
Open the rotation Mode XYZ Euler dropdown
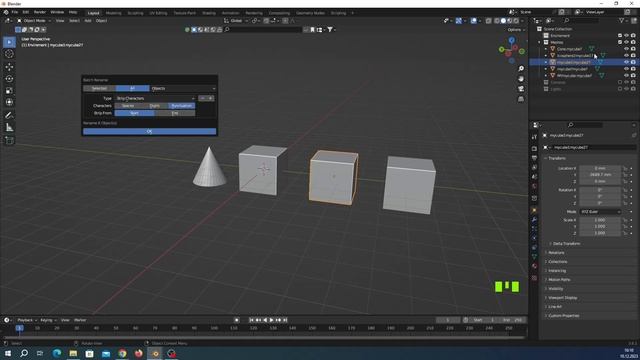point(600,211)
